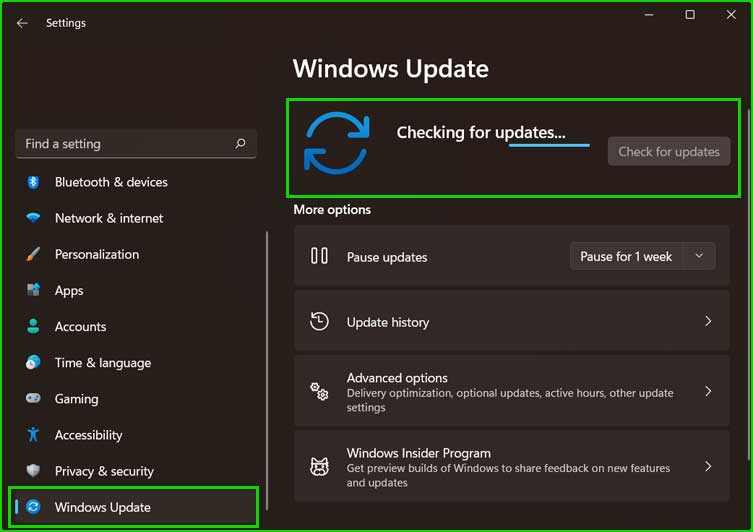
Task: Minimize the Settings window
Action: tap(649, 15)
